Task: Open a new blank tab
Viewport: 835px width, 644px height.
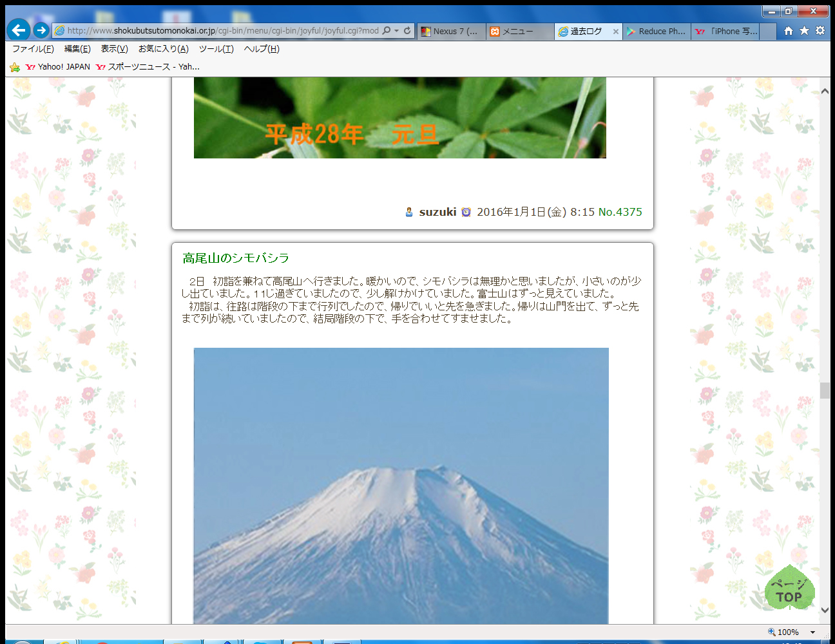Action: [x=768, y=31]
